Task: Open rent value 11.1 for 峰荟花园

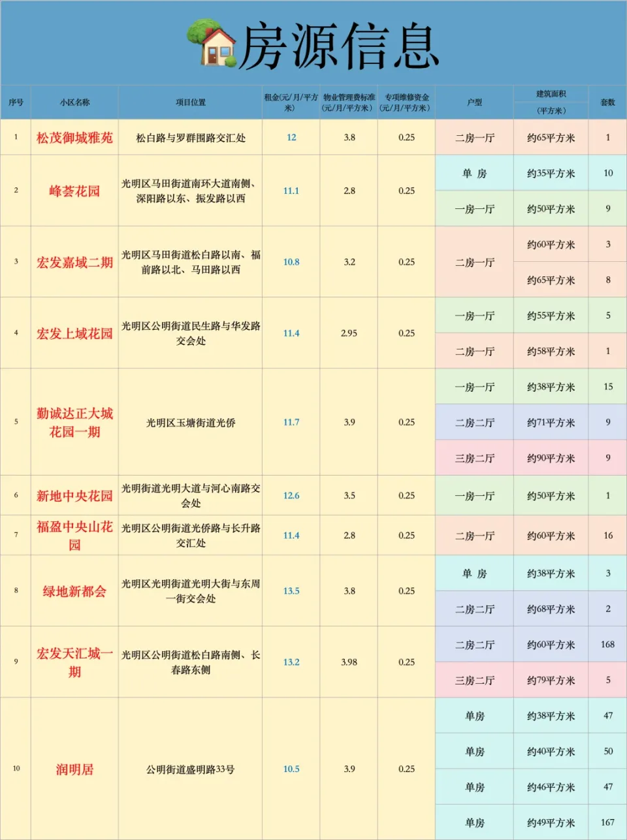Action: click(290, 191)
